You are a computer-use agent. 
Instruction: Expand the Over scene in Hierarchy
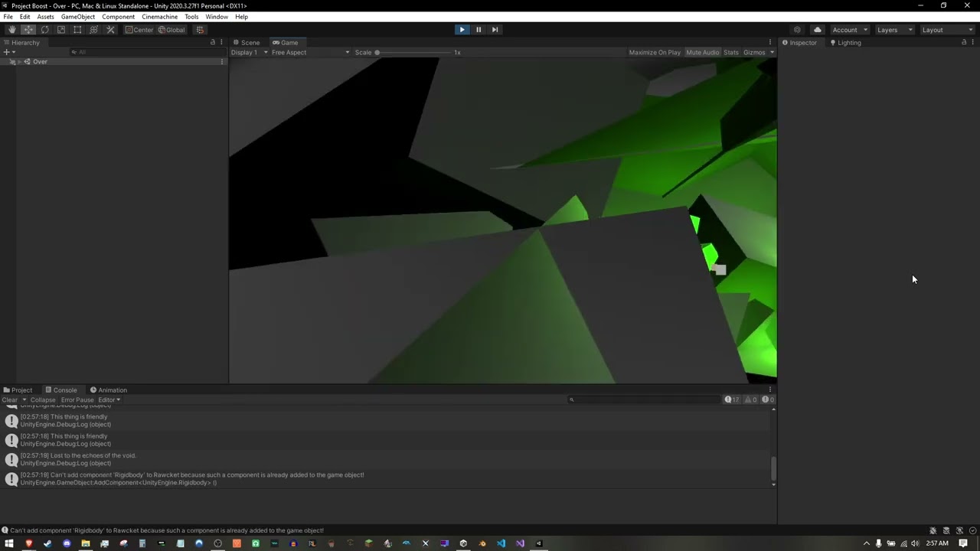coord(19,61)
